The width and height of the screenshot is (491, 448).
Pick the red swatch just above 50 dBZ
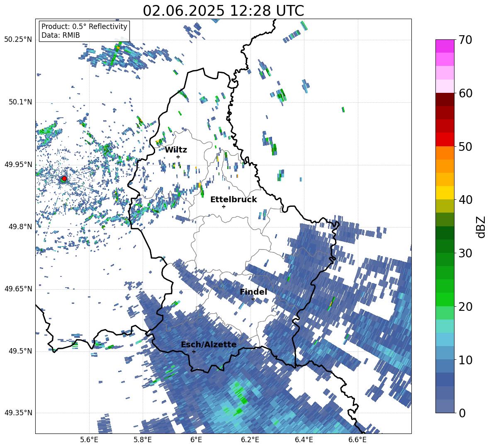coord(445,140)
